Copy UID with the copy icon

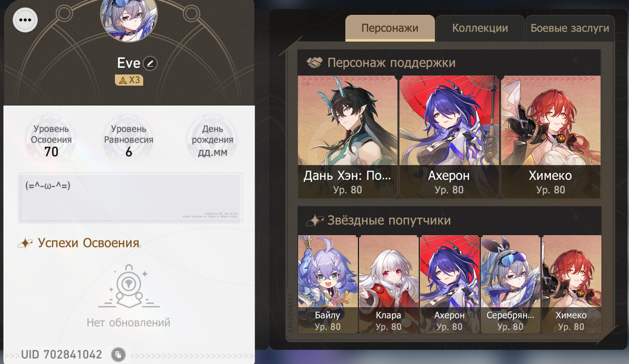118,354
